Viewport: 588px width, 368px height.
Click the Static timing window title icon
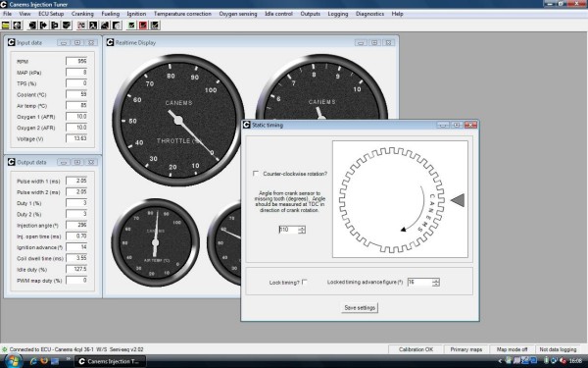(246, 125)
